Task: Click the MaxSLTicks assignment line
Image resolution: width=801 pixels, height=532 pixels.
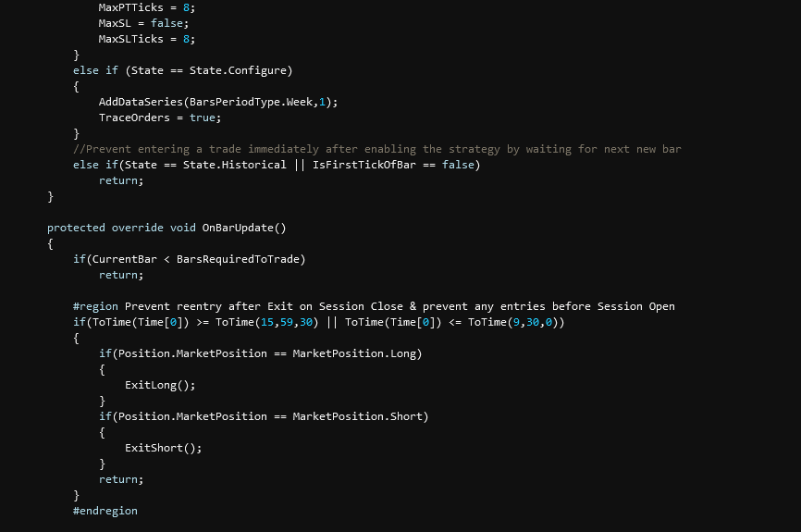Action: pos(146,39)
